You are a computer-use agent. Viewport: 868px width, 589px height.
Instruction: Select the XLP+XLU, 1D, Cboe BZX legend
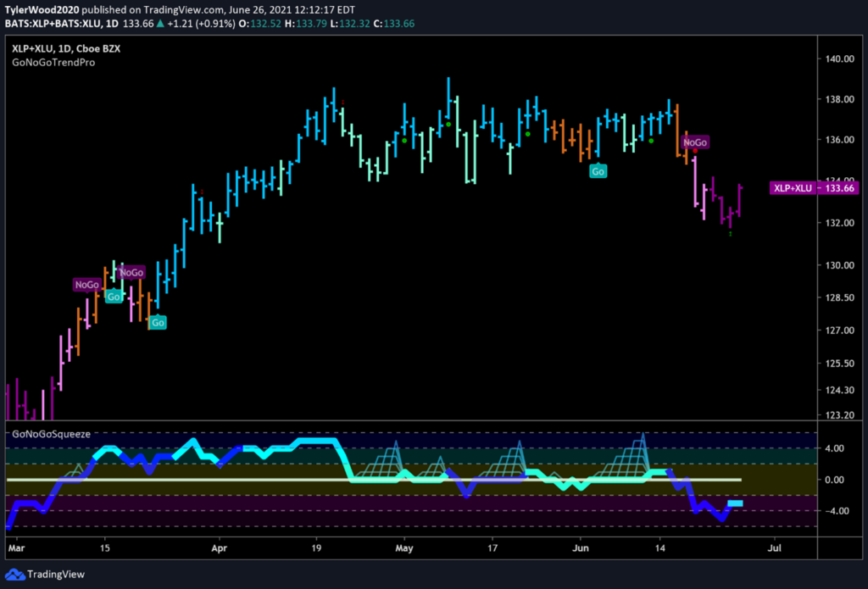pyautogui.click(x=66, y=48)
